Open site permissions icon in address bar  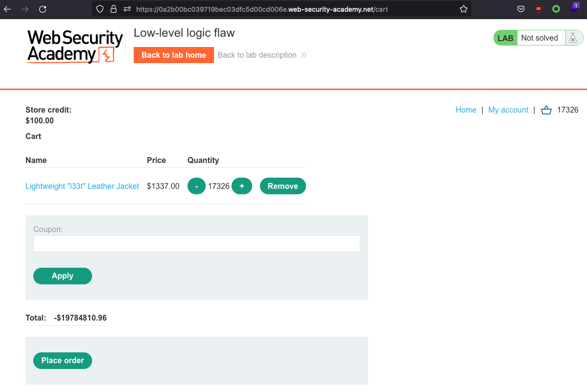pos(127,9)
